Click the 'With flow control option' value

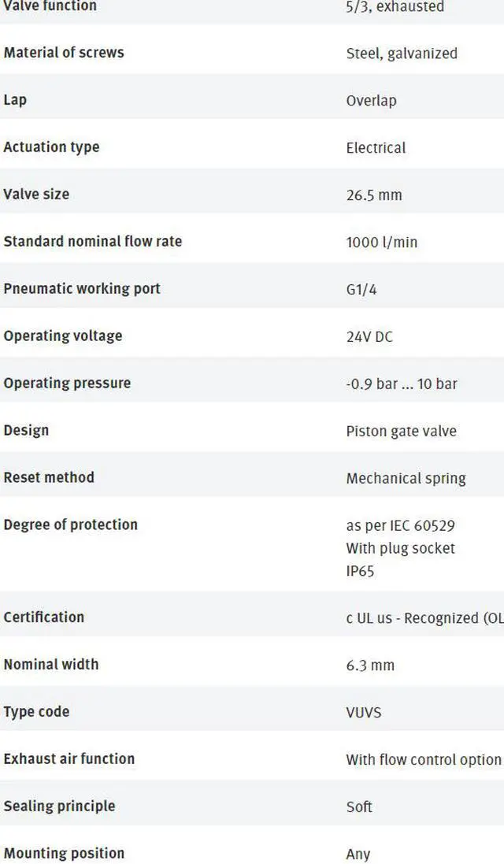424,760
